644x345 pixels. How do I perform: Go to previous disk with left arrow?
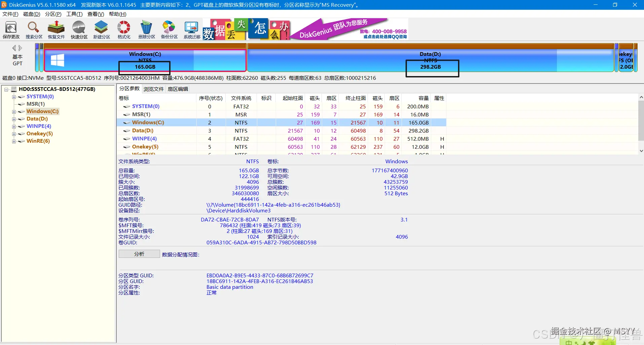click(14, 48)
